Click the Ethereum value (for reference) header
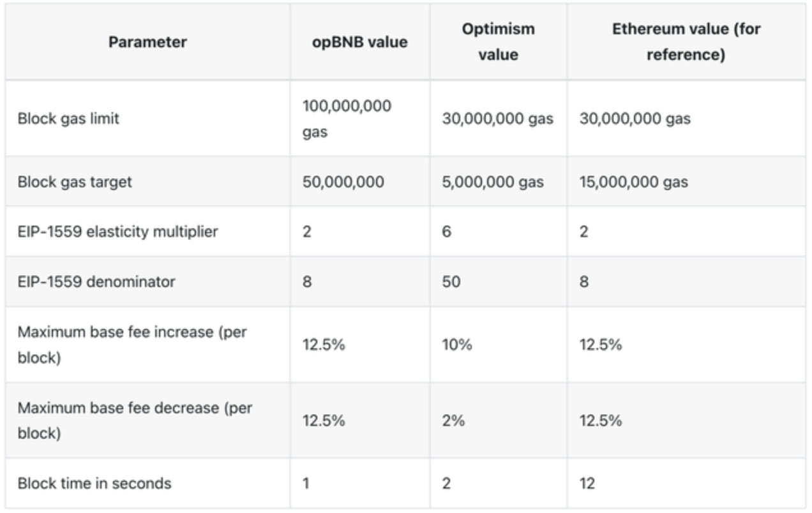 [686, 41]
